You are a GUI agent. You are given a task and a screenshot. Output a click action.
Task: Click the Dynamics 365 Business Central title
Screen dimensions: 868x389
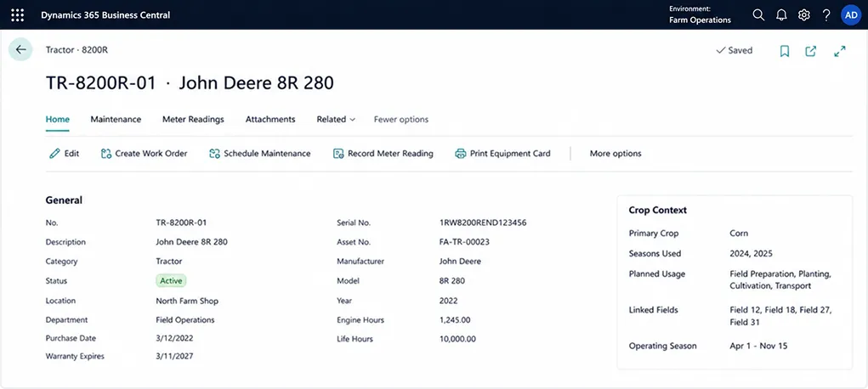coord(105,15)
